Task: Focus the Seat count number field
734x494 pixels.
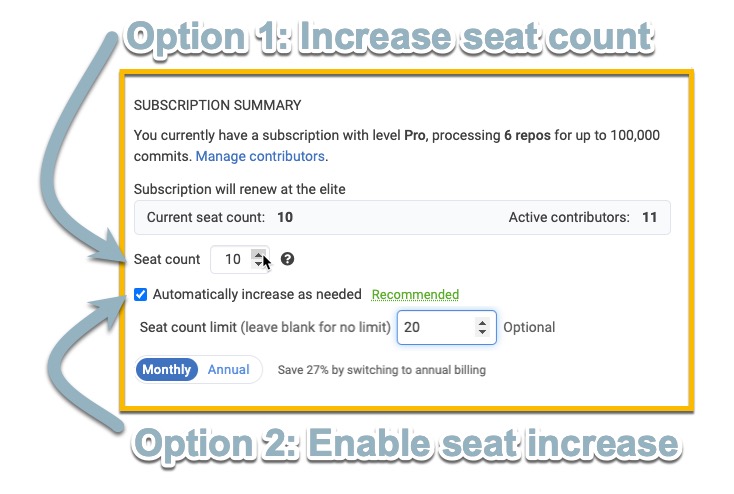Action: pyautogui.click(x=232, y=259)
